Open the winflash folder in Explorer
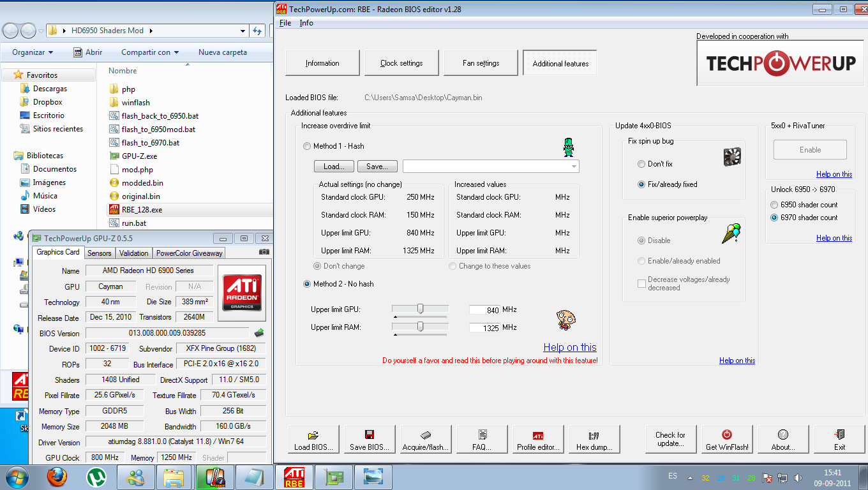Screen dimensions: 868x490 coord(135,102)
